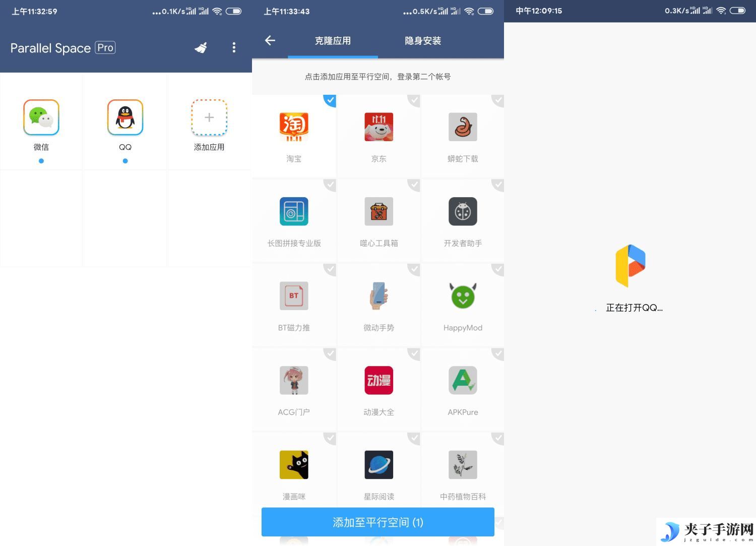Select the 京东 JD app icon
Image resolution: width=756 pixels, height=546 pixels.
click(x=379, y=127)
